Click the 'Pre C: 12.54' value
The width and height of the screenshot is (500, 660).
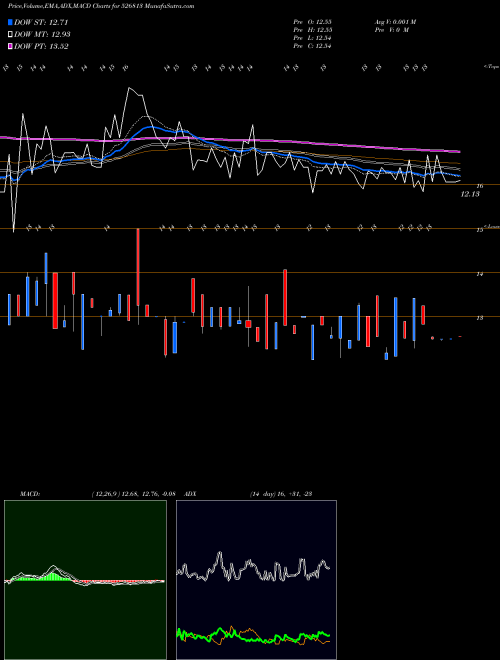coord(313,46)
